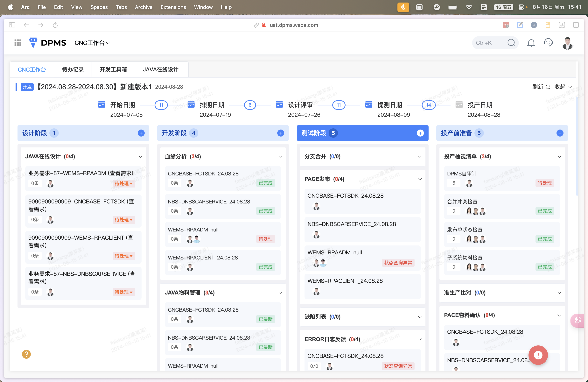588x382 pixels.
Task: Click the DPMS logo
Action: click(x=47, y=43)
